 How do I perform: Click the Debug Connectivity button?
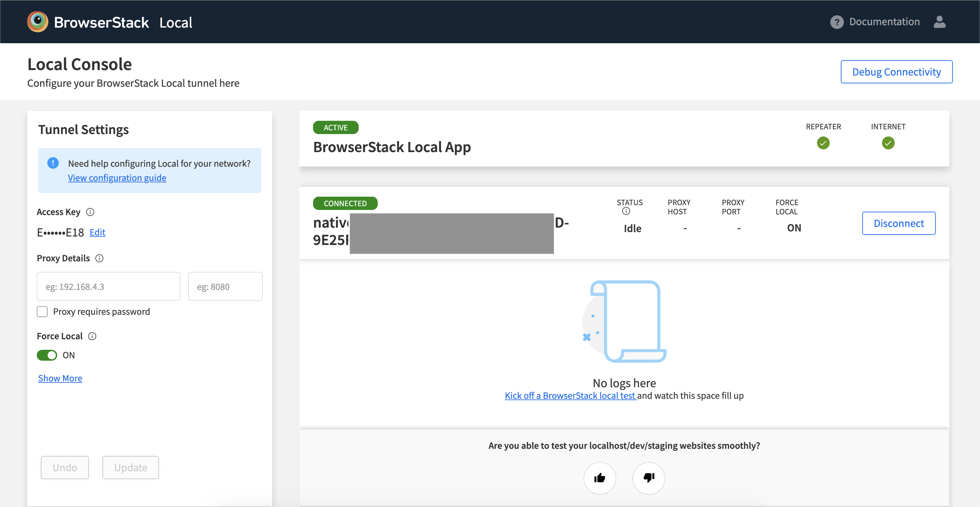pyautogui.click(x=896, y=72)
